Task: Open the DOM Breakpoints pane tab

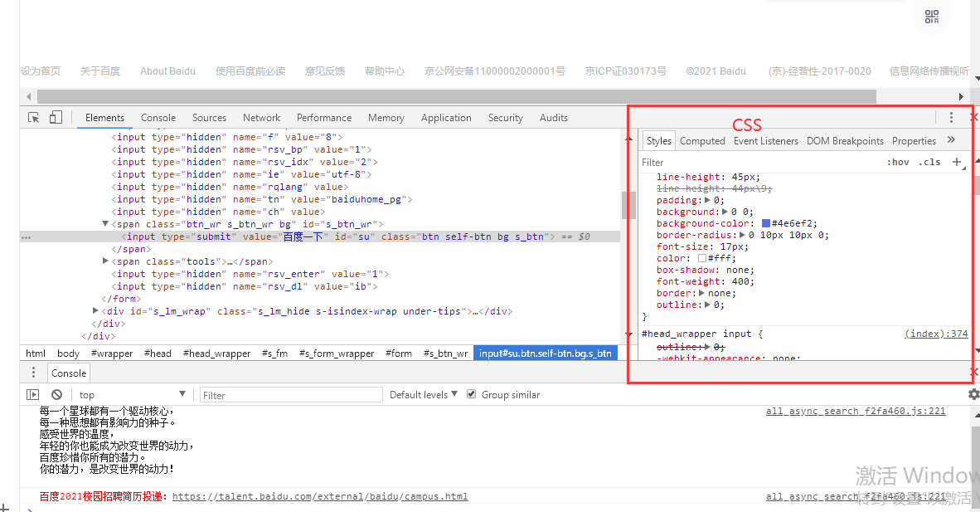Action: point(845,141)
